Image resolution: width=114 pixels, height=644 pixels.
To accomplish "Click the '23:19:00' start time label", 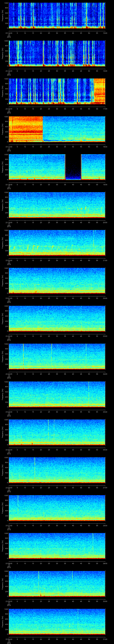I will pos(9,223).
